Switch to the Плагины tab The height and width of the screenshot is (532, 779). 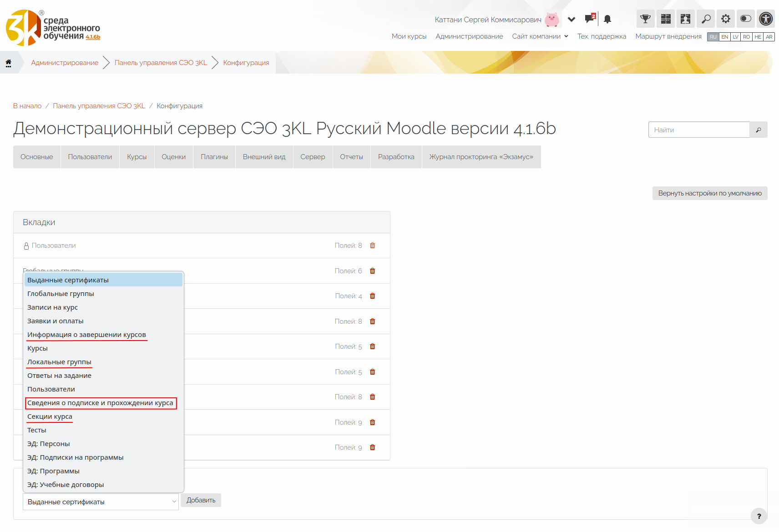point(214,157)
